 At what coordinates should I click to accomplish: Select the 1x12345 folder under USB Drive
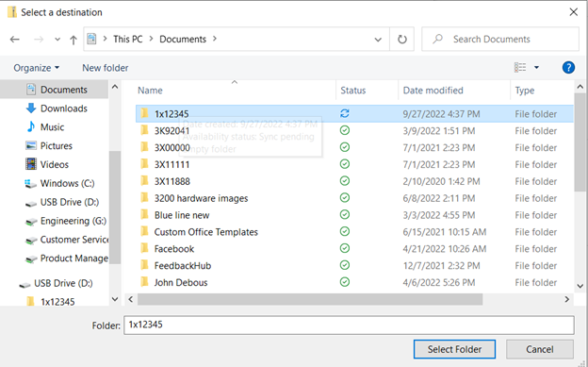(x=57, y=302)
